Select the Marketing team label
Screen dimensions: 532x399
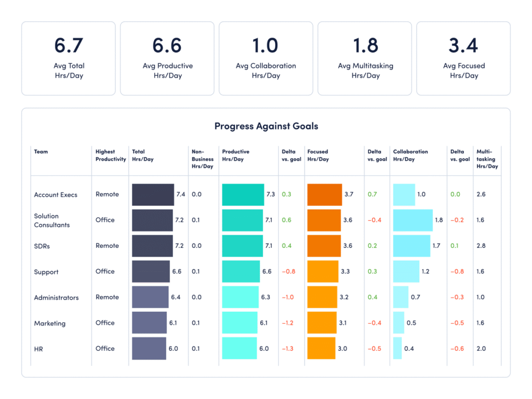pos(50,323)
